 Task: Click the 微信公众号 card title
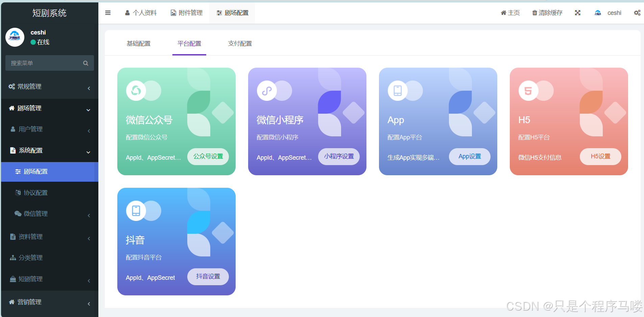(149, 120)
